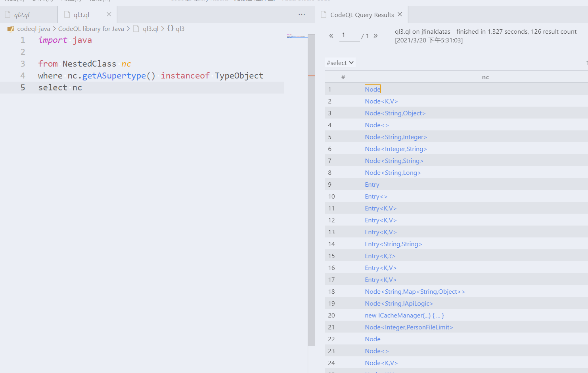Click the page number input field
The image size is (588, 373).
click(x=349, y=36)
